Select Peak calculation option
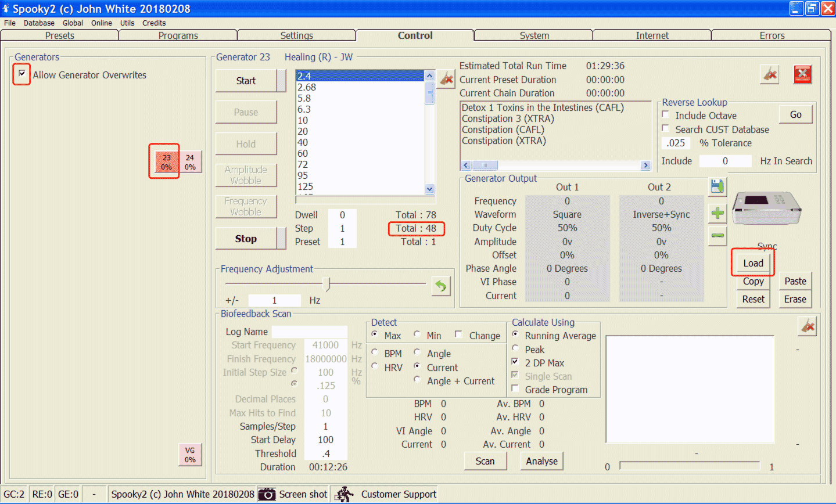Viewport: 836px width, 504px height. pos(515,348)
